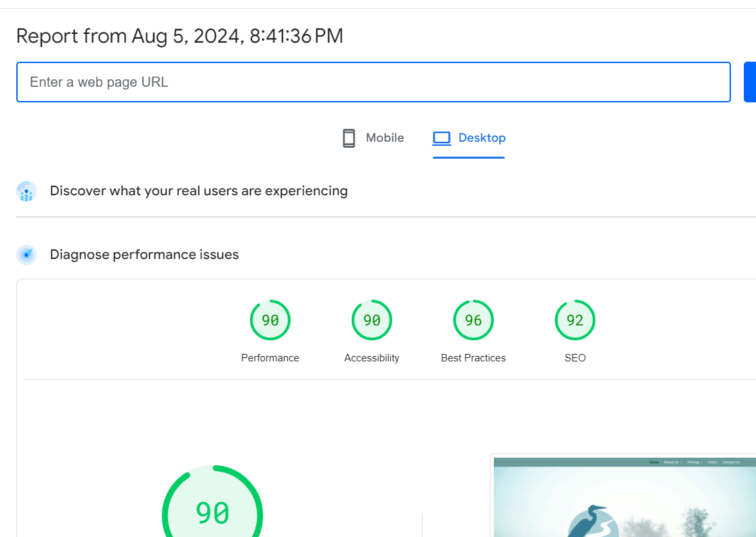Viewport: 756px width, 537px height.
Task: Click the website screenshot thumbnail
Action: 625,497
